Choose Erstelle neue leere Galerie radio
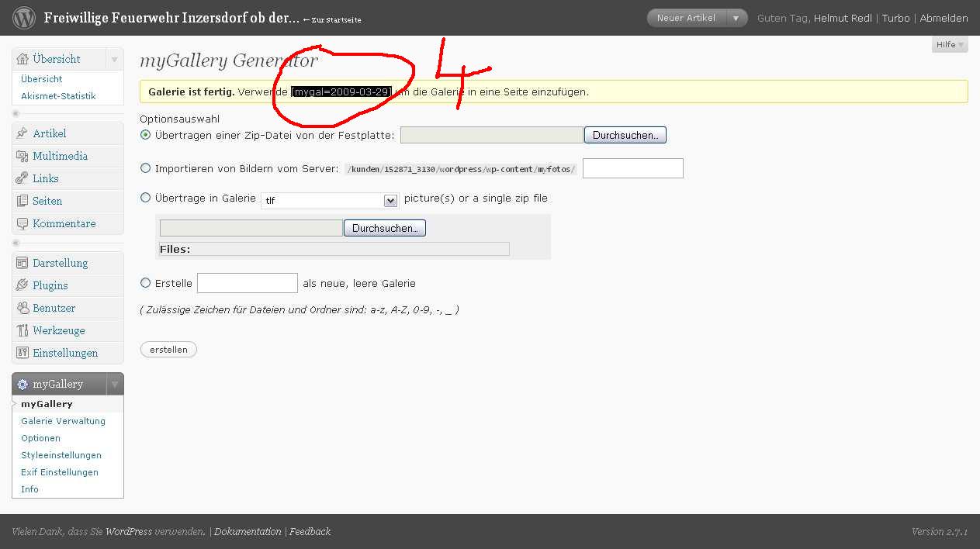This screenshot has height=549, width=980. (x=145, y=283)
